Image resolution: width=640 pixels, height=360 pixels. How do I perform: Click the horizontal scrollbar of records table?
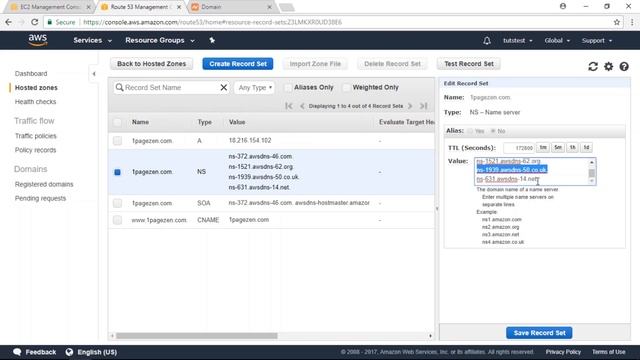[196, 336]
